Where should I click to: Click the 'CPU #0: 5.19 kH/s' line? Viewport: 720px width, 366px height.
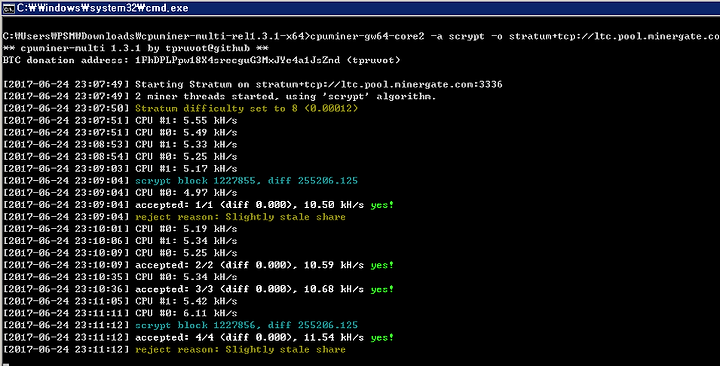120,229
